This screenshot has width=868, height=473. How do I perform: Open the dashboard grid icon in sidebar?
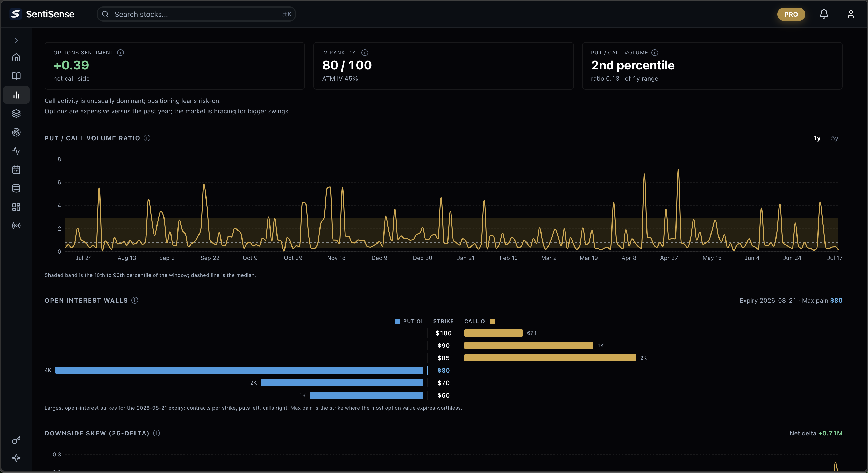[16, 207]
